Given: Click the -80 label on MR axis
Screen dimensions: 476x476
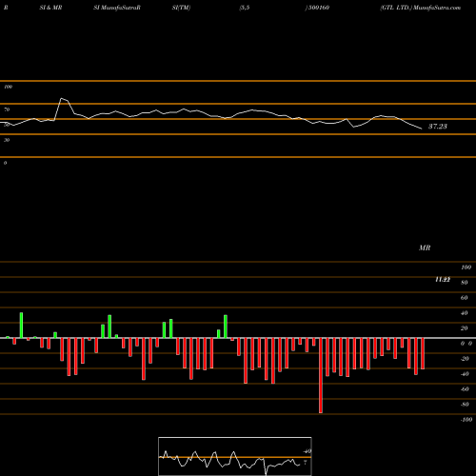Looking at the screenshot, I should coord(465,405).
